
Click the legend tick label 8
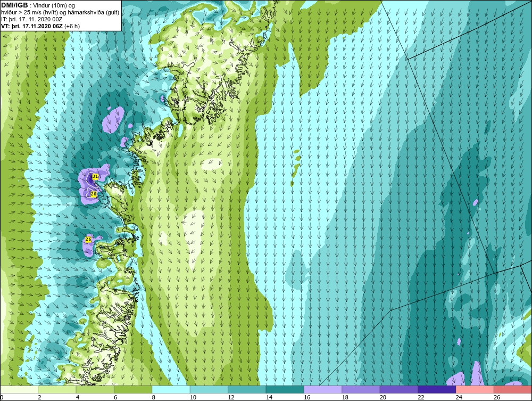click(154, 397)
